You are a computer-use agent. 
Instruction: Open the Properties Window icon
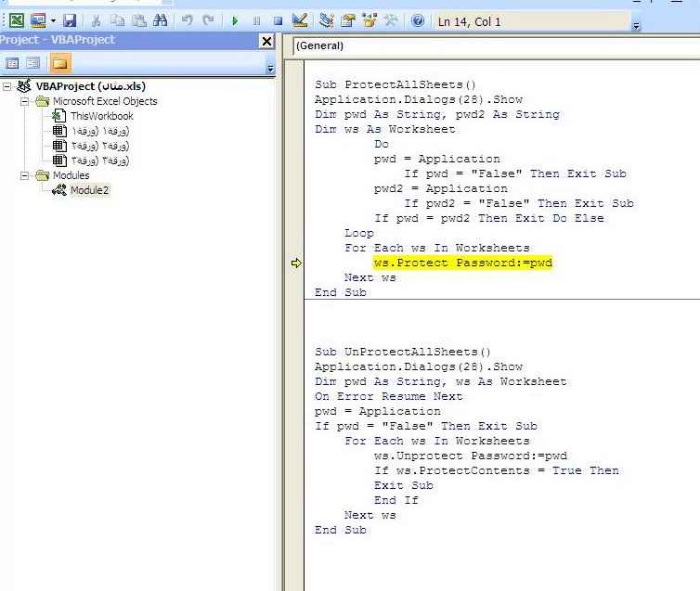(348, 20)
